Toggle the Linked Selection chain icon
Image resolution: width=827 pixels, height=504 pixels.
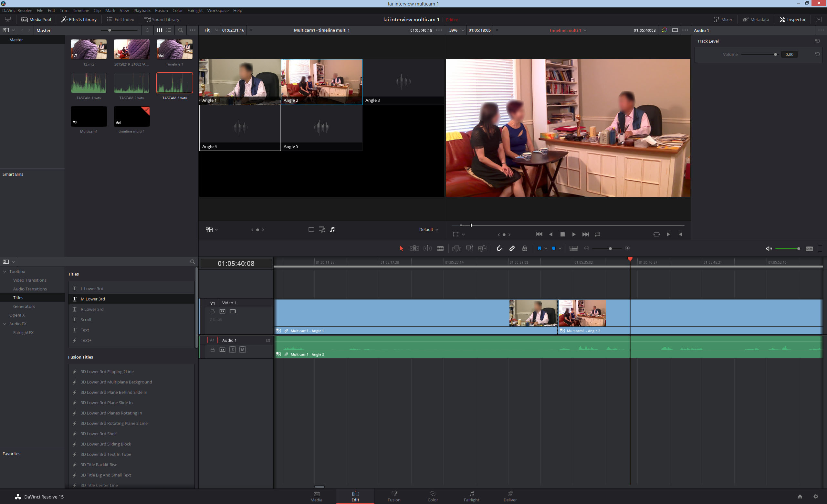(x=512, y=248)
